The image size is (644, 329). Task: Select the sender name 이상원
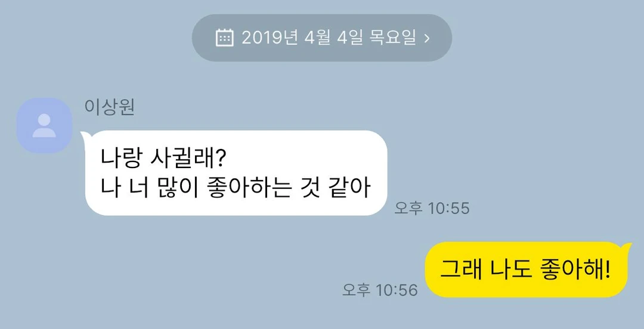click(x=110, y=107)
